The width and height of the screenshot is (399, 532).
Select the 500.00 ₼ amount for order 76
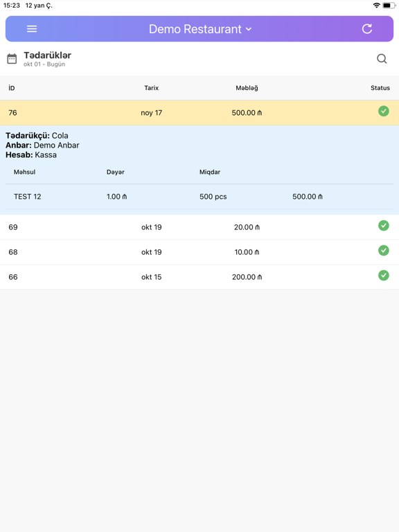247,113
